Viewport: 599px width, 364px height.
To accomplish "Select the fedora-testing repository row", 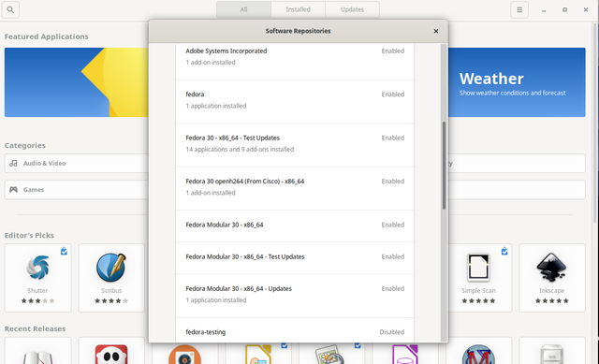I will tap(295, 330).
